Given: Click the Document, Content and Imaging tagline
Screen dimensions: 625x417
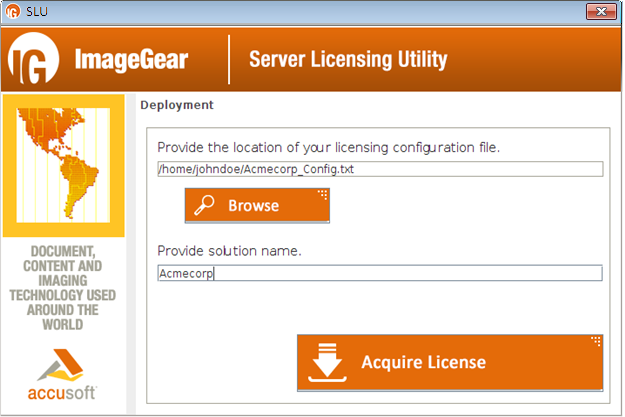Looking at the screenshot, I should coord(62,287).
